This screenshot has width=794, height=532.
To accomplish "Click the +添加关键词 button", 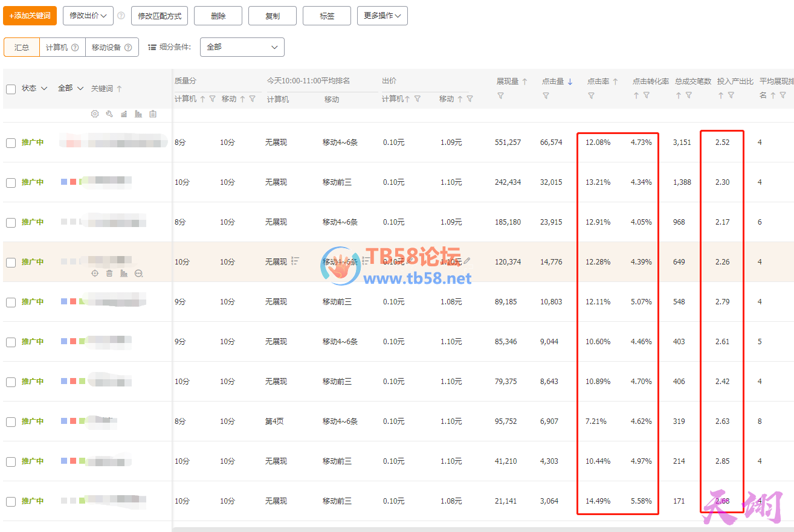I will click(x=30, y=16).
